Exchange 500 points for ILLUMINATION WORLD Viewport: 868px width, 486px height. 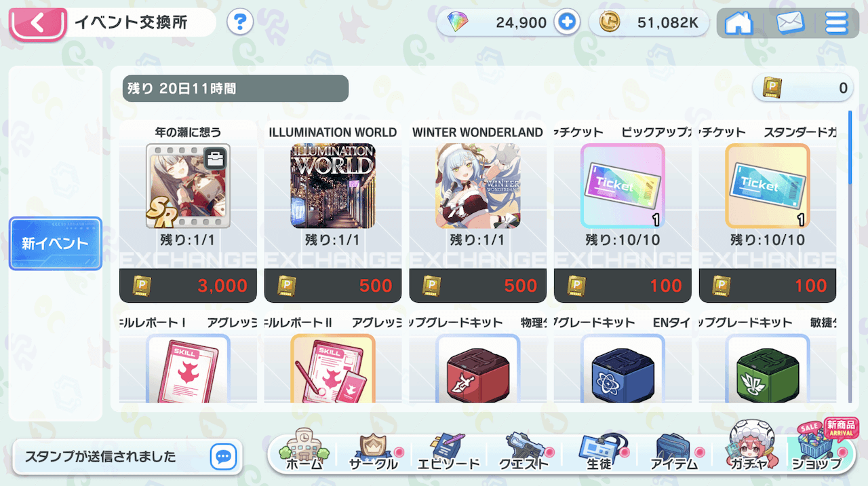pyautogui.click(x=333, y=286)
